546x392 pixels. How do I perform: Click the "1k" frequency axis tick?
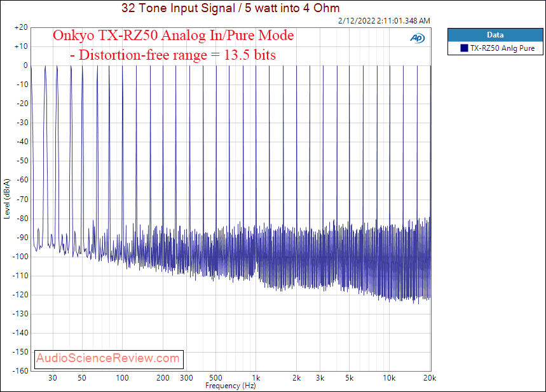tap(256, 378)
